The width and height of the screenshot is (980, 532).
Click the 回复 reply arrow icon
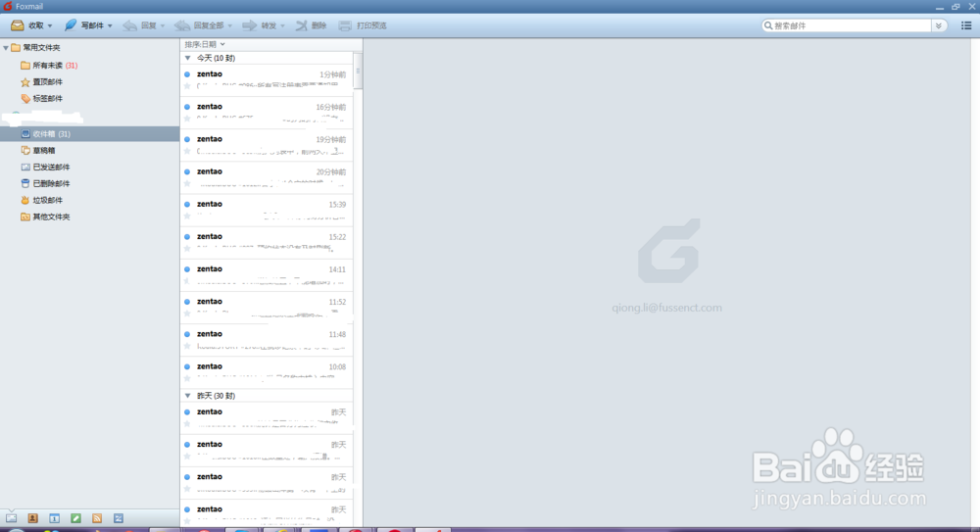[129, 25]
